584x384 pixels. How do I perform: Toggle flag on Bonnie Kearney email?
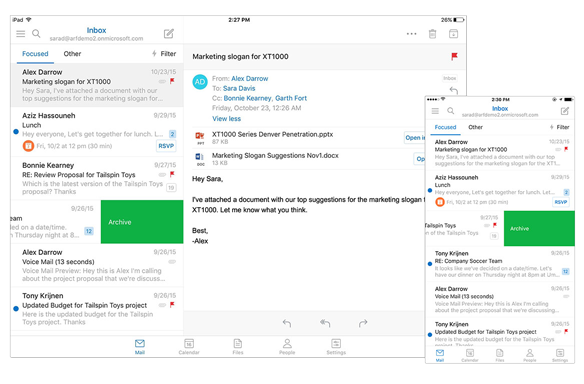coord(172,174)
